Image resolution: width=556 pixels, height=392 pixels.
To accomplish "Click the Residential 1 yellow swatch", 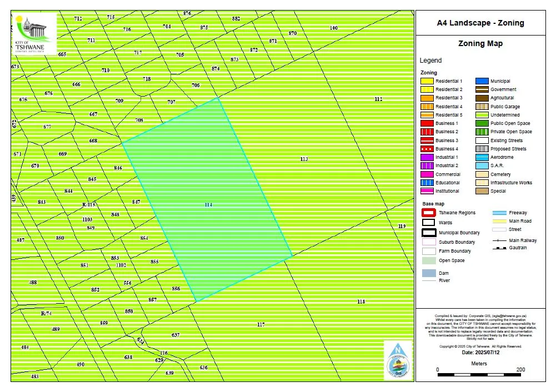I will pyautogui.click(x=427, y=81).
